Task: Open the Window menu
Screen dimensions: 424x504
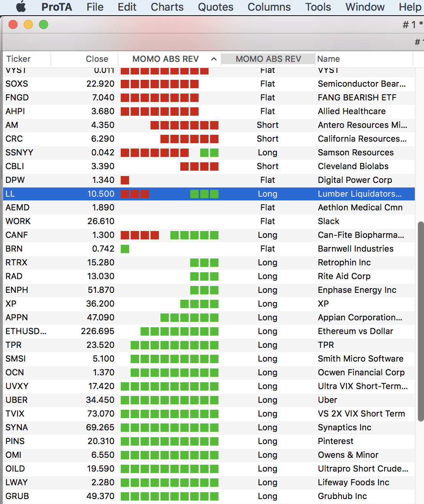Action: click(x=365, y=7)
